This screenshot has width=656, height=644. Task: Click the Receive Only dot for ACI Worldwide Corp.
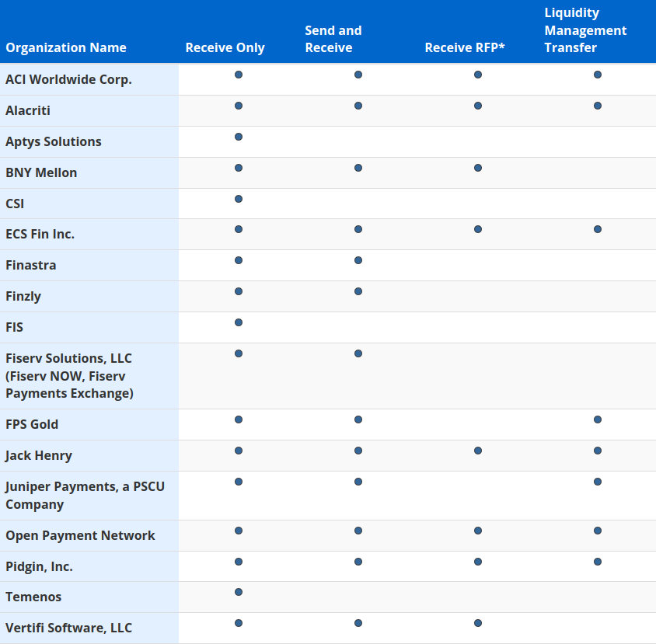(x=239, y=75)
